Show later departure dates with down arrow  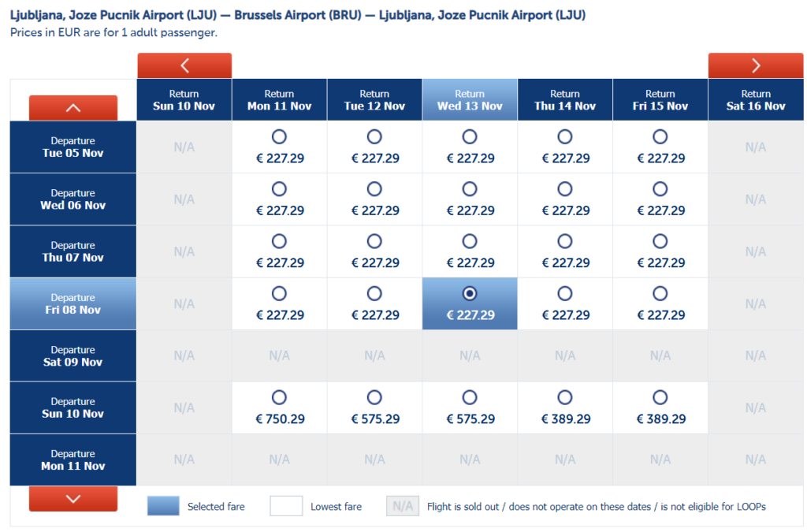(x=73, y=498)
